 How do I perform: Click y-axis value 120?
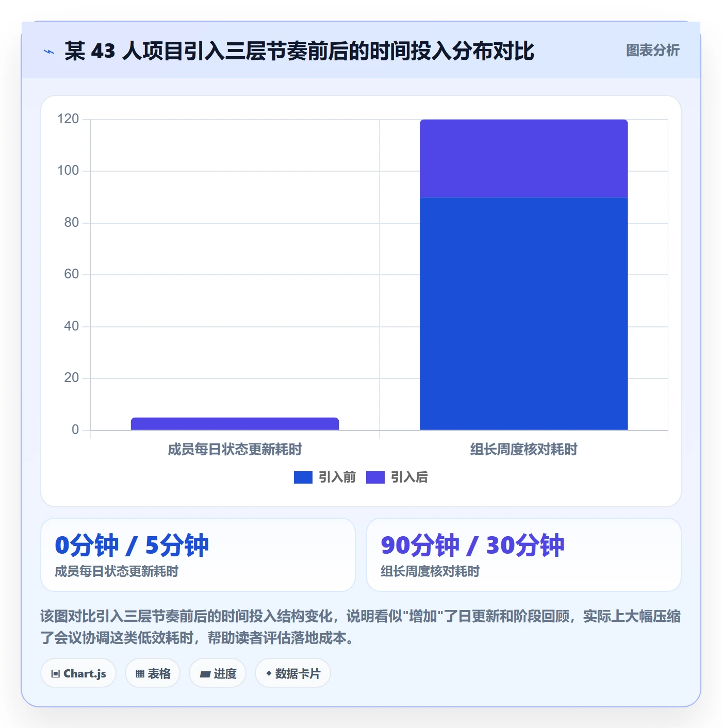click(x=68, y=119)
